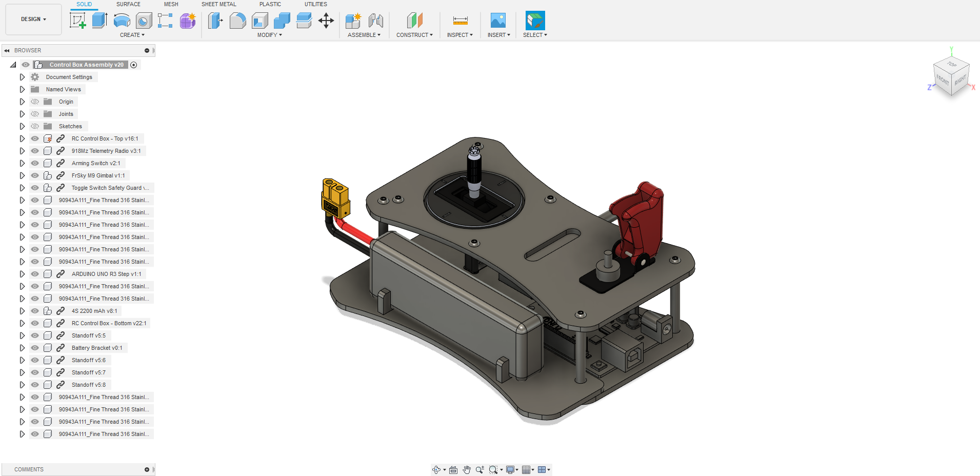Viewport: 980px width, 476px height.
Task: Show the Origin folder
Action: point(34,101)
